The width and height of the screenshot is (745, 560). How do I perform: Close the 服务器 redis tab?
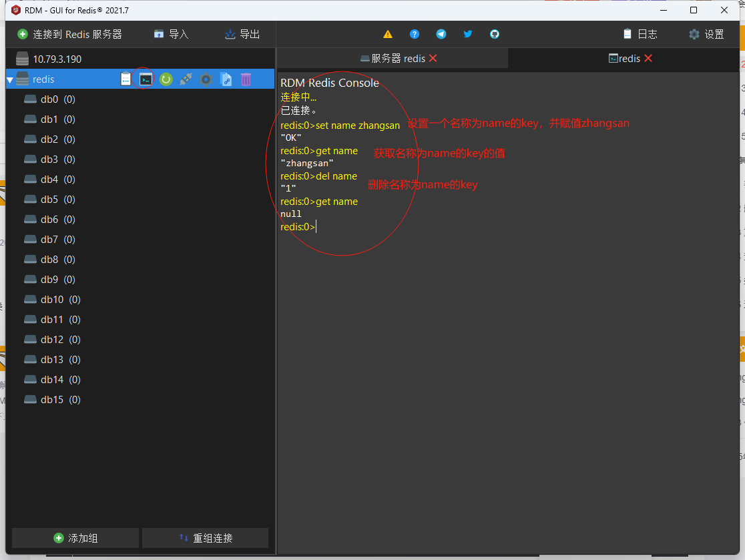(433, 59)
